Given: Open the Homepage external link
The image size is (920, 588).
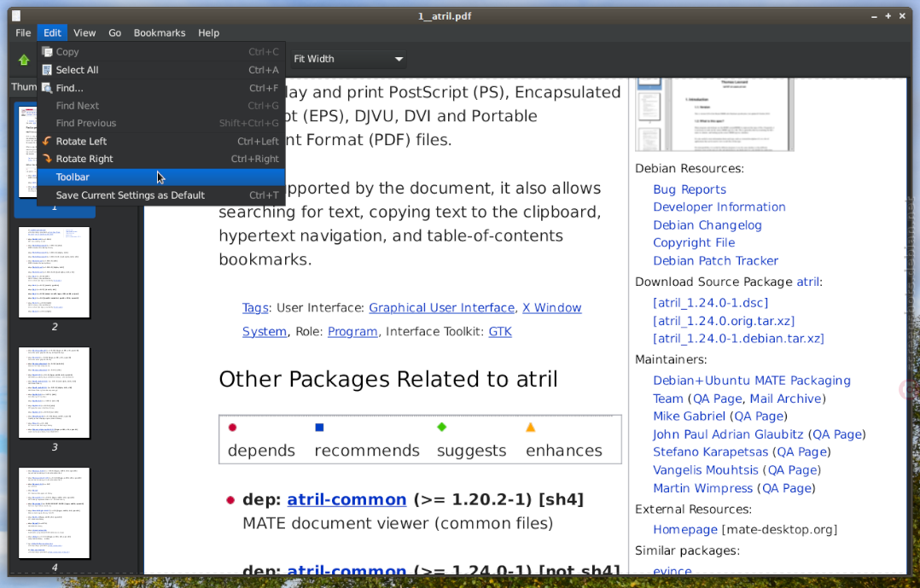Looking at the screenshot, I should coord(684,529).
